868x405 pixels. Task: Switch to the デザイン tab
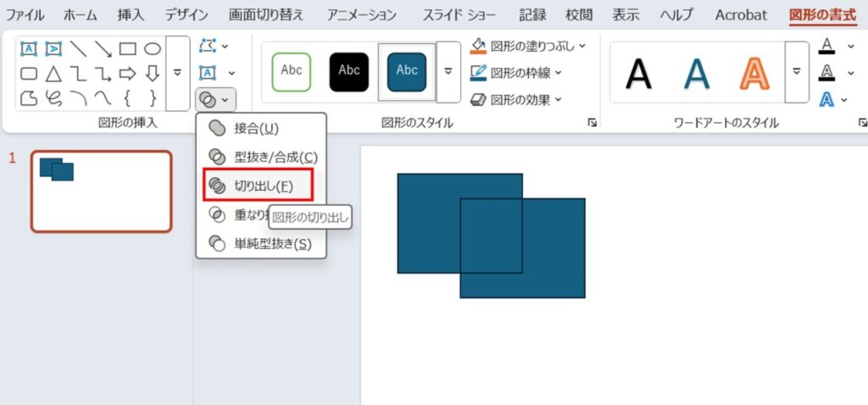coord(186,15)
